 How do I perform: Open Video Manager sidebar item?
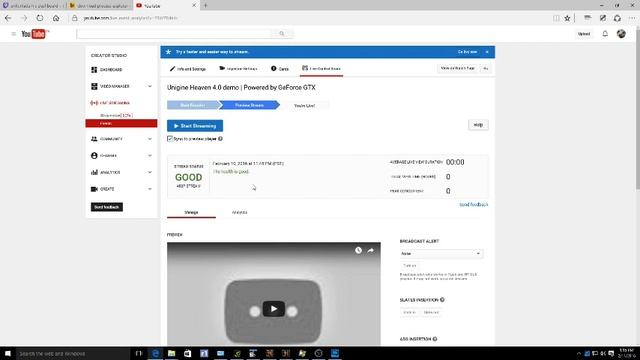click(115, 87)
